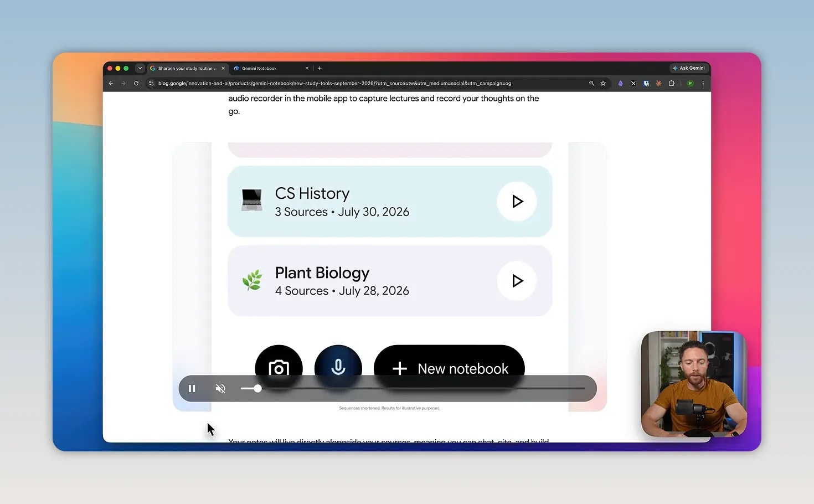The image size is (814, 504).
Task: Select the Sharpen your study routine tab
Action: point(188,68)
